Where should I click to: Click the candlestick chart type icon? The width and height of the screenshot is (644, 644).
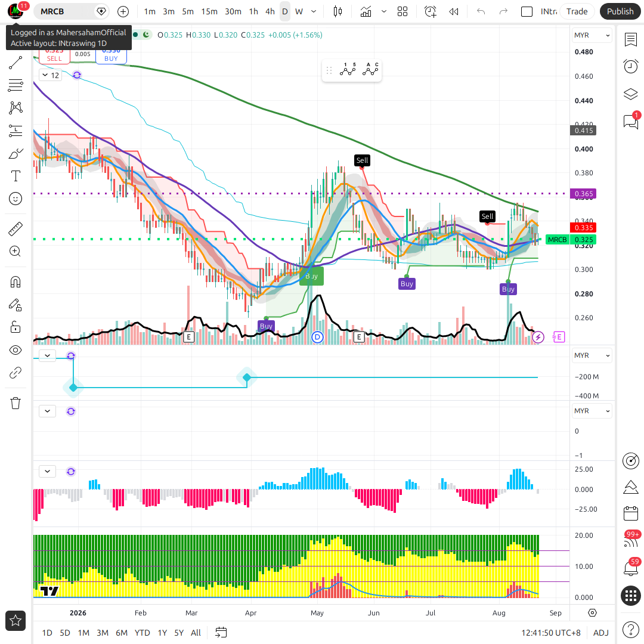pyautogui.click(x=338, y=11)
